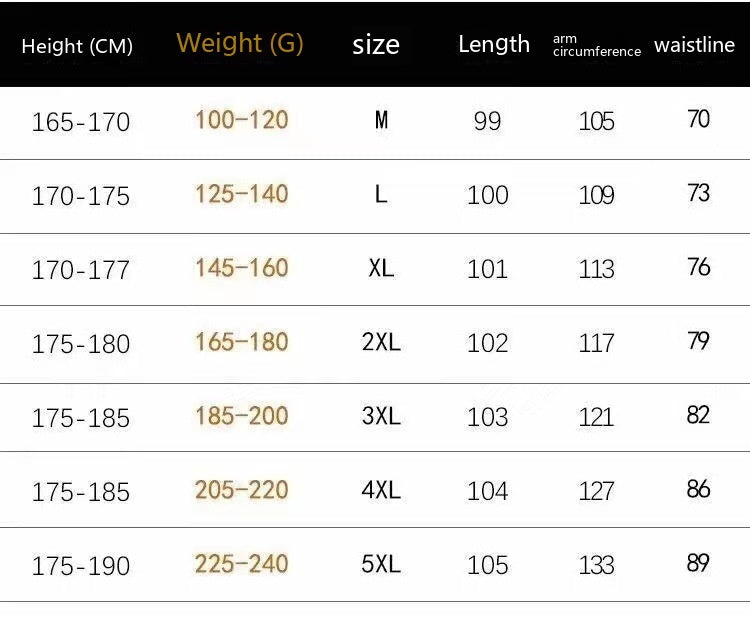This screenshot has height=618, width=750.
Task: Click the 165-170 height range
Action: (81, 122)
